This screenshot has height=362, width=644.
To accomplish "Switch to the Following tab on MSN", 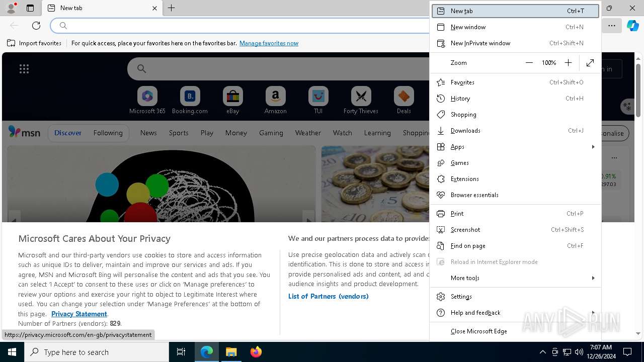I will click(x=108, y=133).
